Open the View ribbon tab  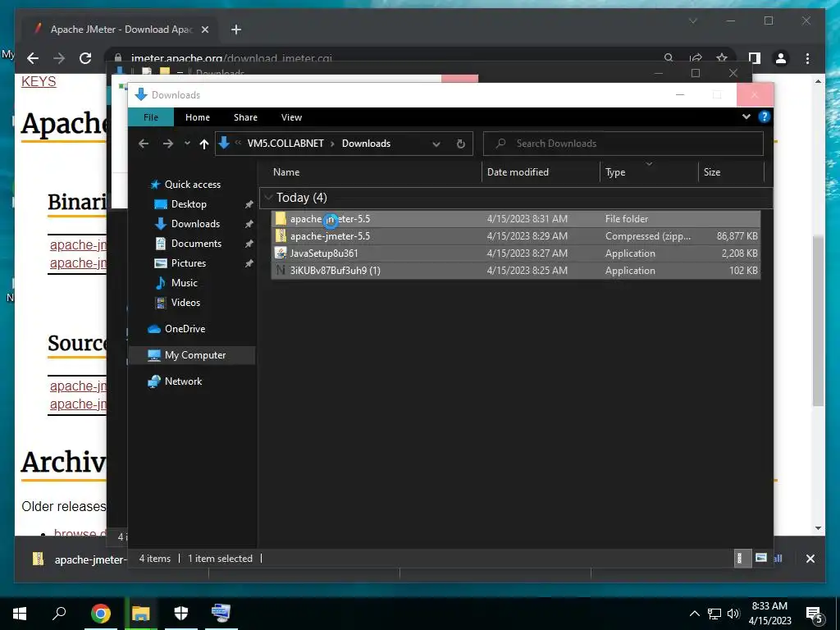tap(291, 117)
